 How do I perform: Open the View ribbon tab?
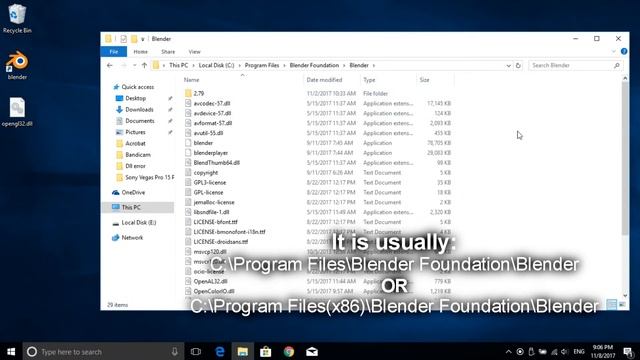click(195, 52)
